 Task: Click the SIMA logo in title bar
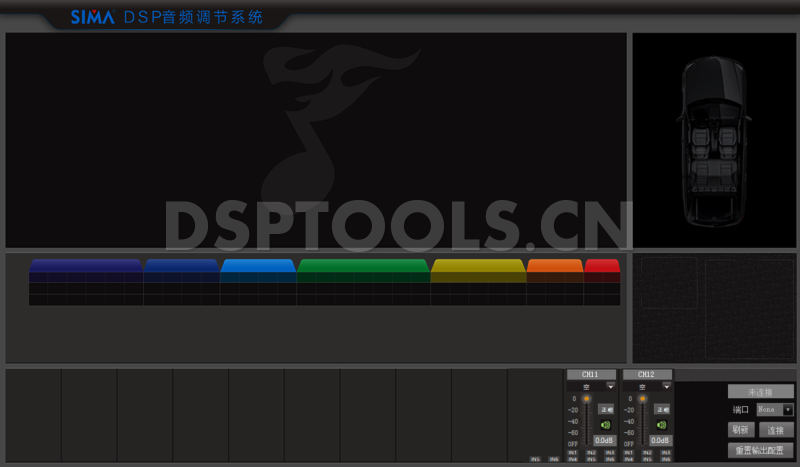(93, 17)
